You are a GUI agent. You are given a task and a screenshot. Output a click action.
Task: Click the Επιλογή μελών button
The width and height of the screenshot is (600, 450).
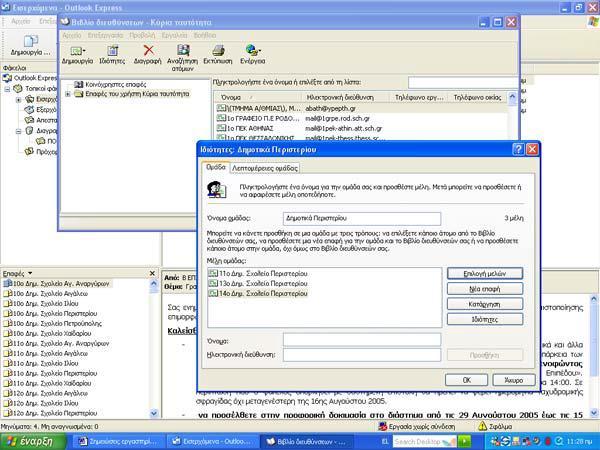[x=485, y=274]
